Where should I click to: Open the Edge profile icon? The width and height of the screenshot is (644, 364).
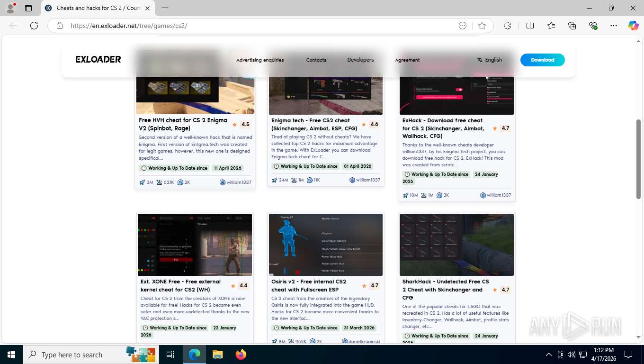coord(10,8)
